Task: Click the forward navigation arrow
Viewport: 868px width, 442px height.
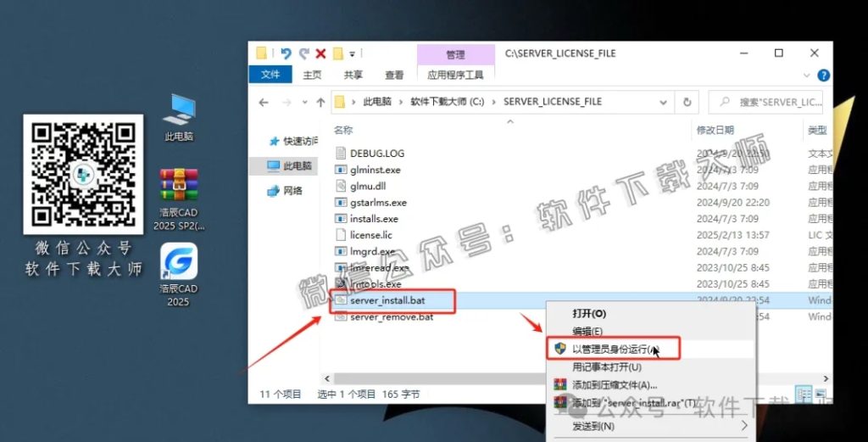Action: click(x=287, y=103)
